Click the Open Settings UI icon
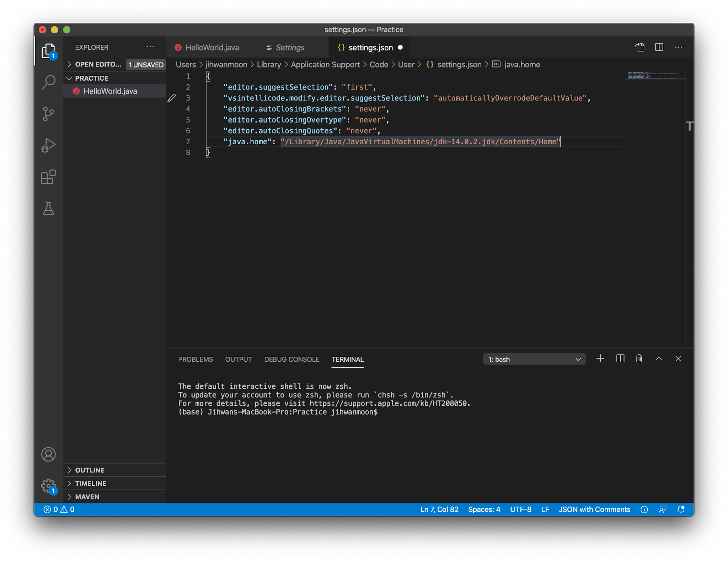Image resolution: width=728 pixels, height=561 pixels. tap(640, 47)
